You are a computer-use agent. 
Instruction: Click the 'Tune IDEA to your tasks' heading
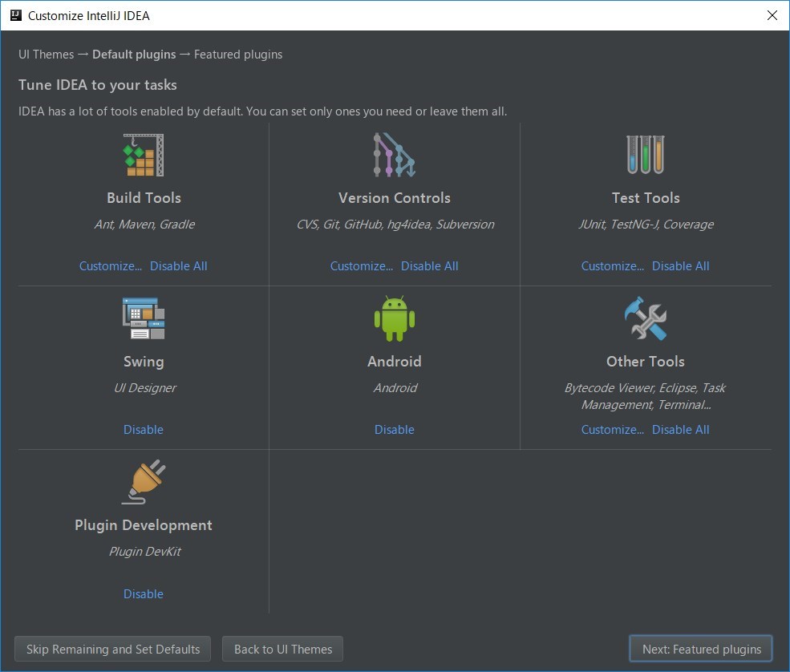point(98,85)
